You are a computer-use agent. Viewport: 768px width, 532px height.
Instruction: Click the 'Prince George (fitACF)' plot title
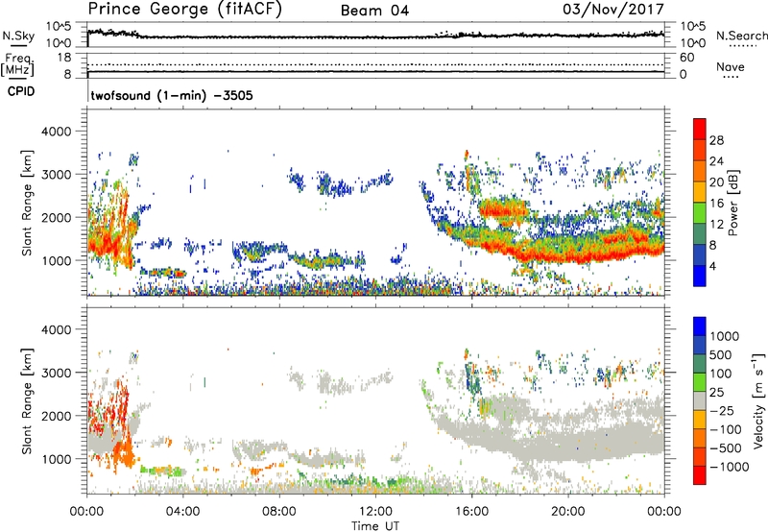[x=185, y=9]
